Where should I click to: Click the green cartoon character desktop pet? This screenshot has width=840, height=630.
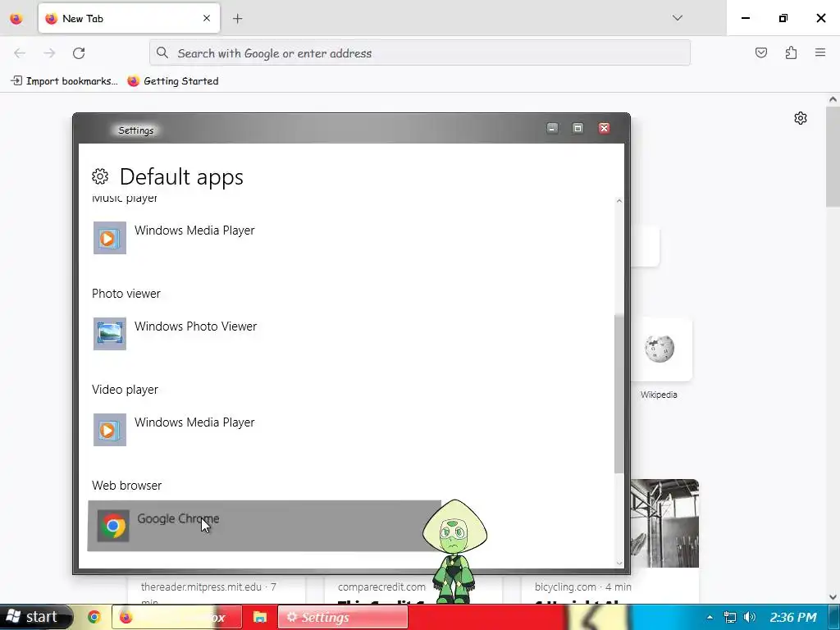pyautogui.click(x=454, y=552)
